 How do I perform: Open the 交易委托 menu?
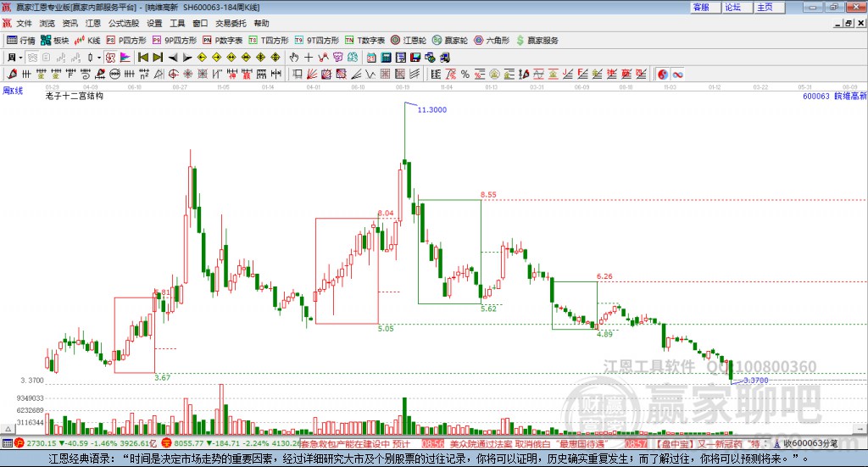[231, 23]
